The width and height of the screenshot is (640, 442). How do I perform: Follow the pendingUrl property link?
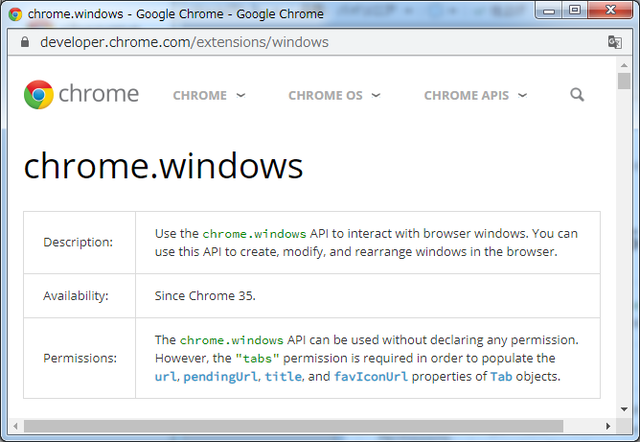click(220, 376)
